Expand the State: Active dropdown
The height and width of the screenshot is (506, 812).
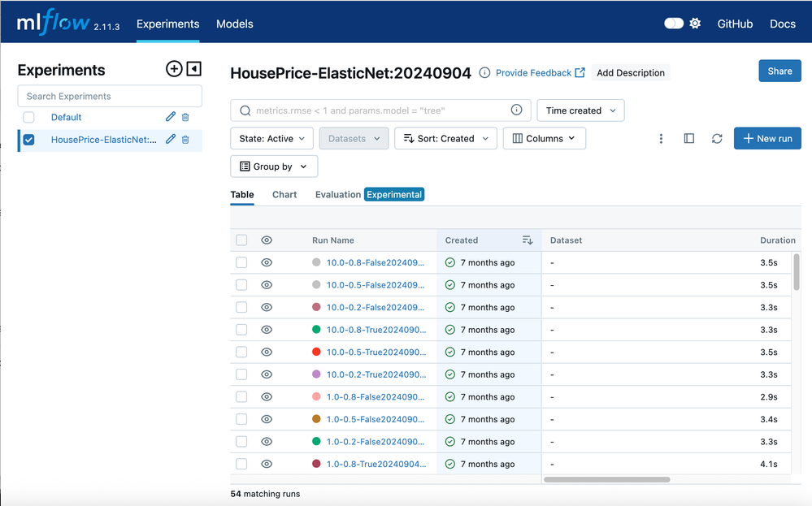pos(271,139)
